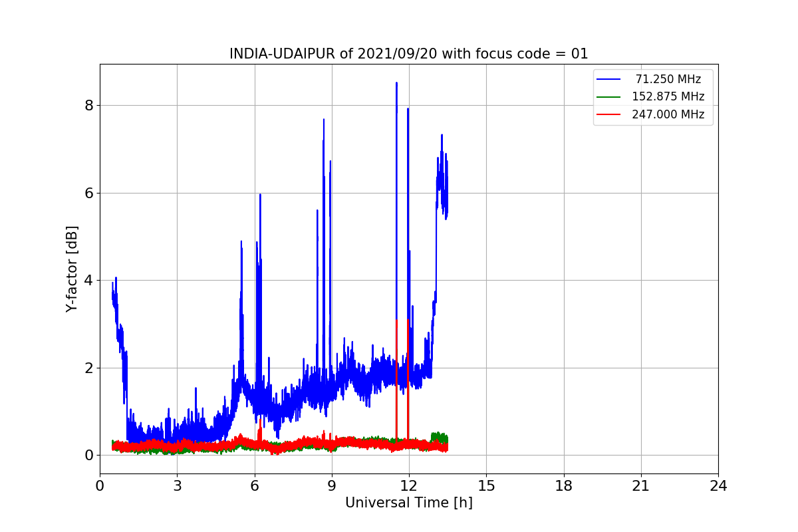
Task: Click y-axis tick label '6'
Action: click(x=88, y=193)
